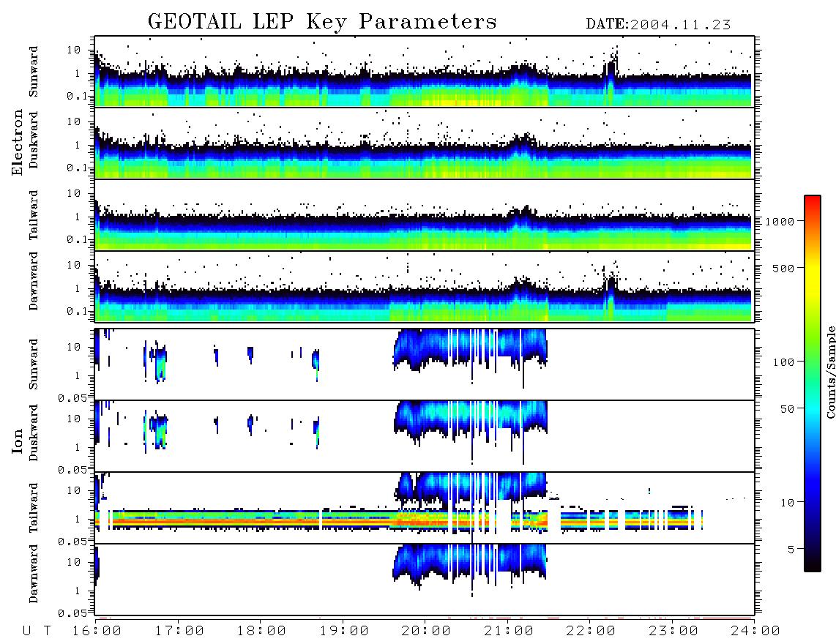Select the Electron "Sunward" panel label
Screen dimensions: 836x644
click(x=34, y=72)
